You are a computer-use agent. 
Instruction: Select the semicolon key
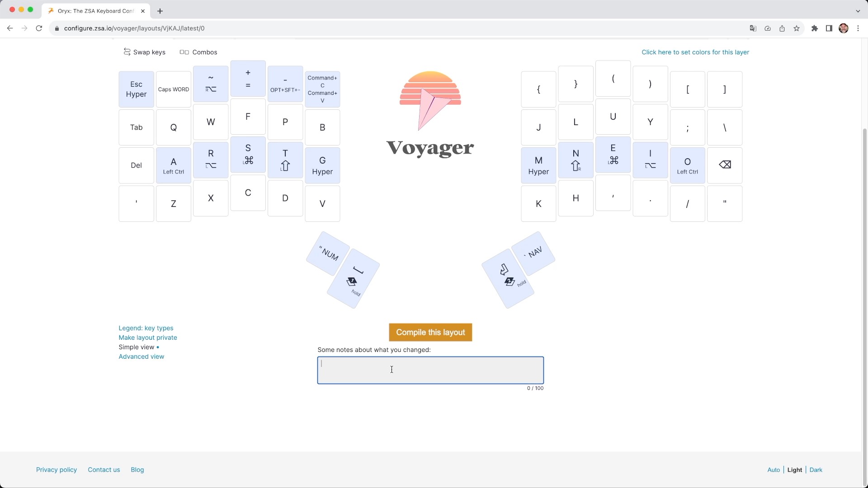[x=687, y=127]
